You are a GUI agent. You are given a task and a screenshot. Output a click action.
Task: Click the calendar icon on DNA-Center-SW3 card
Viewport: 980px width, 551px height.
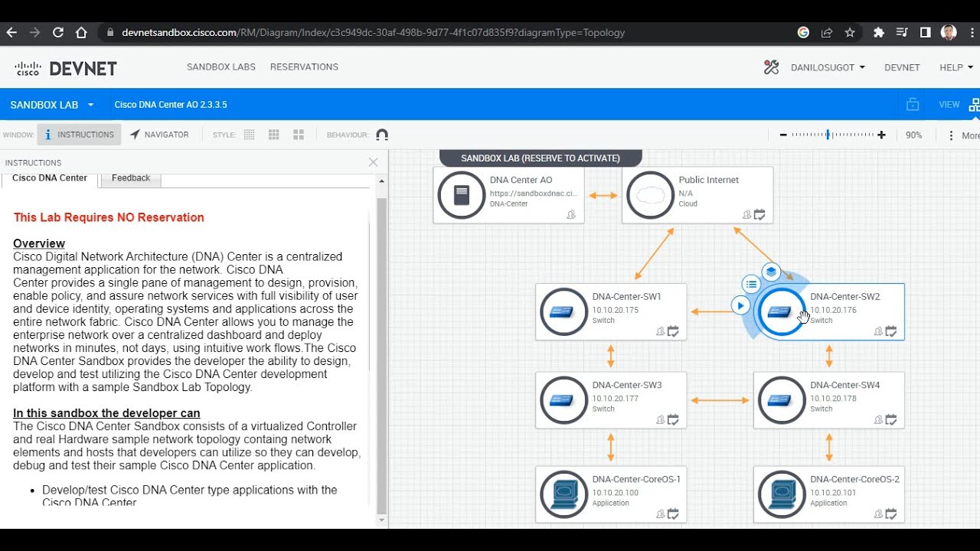673,420
